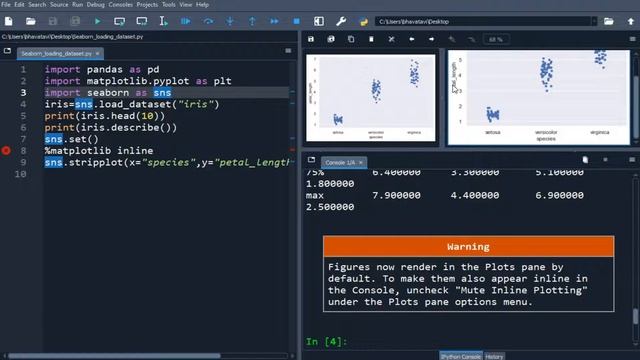Click the In [4] console prompt
Viewport: 640px width, 360px height.
click(x=327, y=342)
